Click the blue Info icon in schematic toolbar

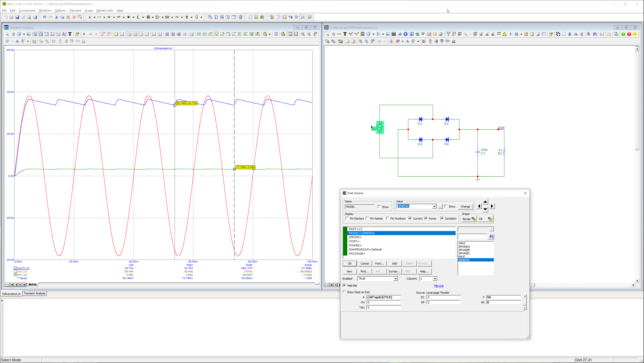point(406,34)
